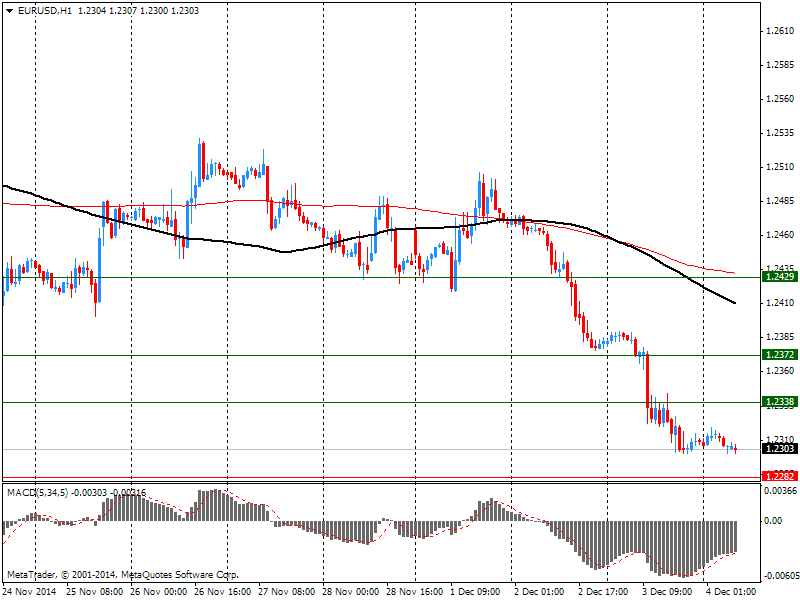The height and width of the screenshot is (600, 800).
Task: Open the chart menu triangle beside EURUSD,H1
Action: [10, 11]
